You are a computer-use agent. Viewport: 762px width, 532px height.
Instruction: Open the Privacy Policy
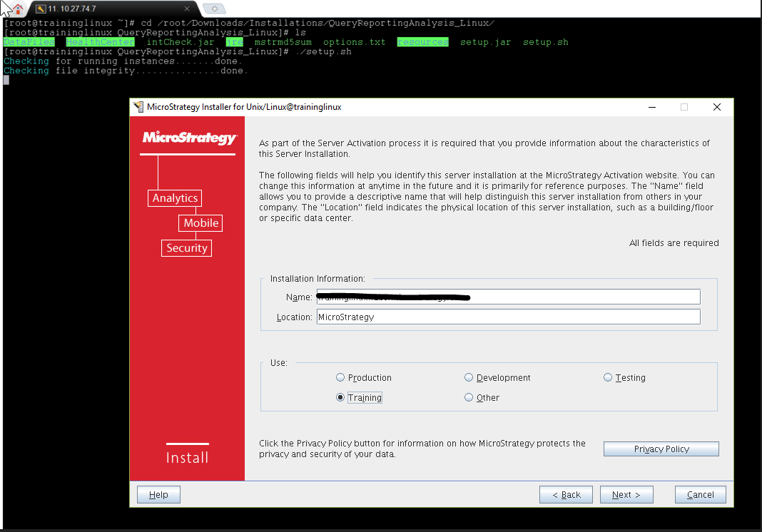click(x=661, y=449)
